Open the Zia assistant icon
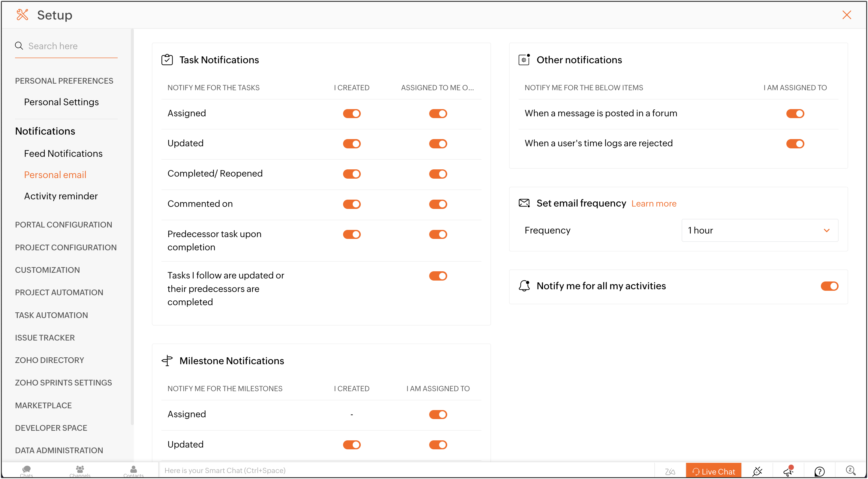868x479 pixels. 670,471
